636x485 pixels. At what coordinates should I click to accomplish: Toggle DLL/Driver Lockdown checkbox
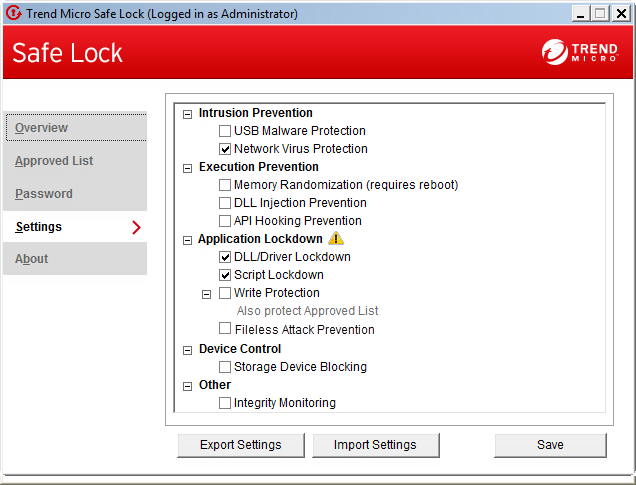225,257
